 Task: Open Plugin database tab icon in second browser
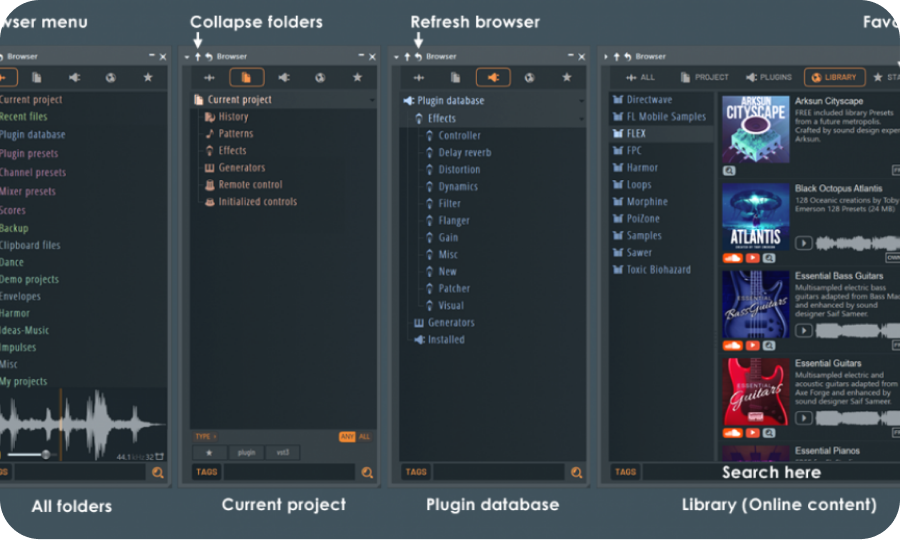[284, 77]
